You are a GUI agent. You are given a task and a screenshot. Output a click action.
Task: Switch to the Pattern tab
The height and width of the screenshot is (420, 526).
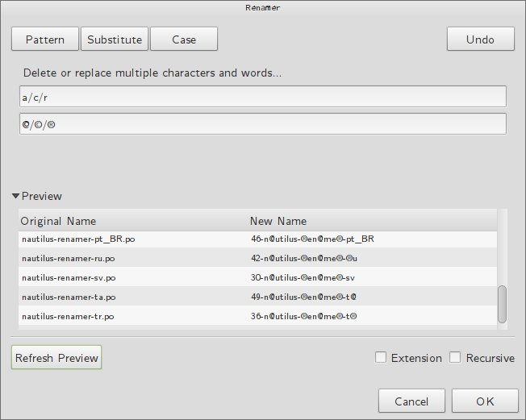45,40
